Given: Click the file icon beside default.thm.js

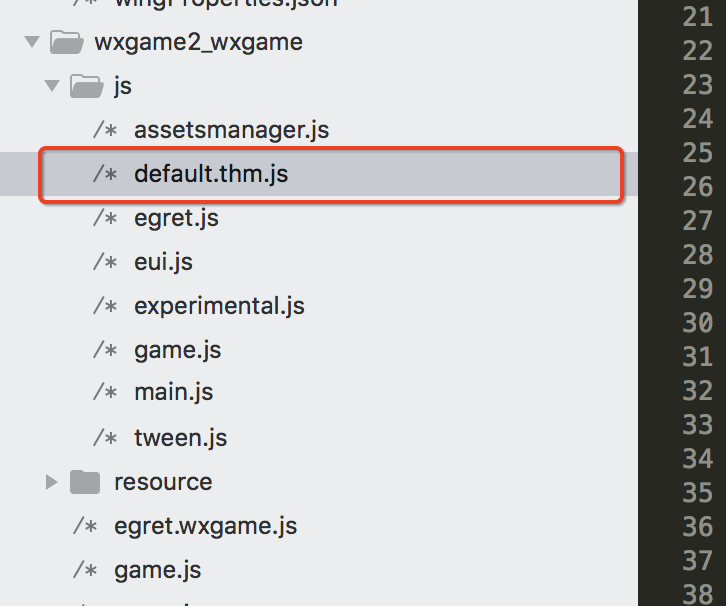Looking at the screenshot, I should (x=106, y=174).
